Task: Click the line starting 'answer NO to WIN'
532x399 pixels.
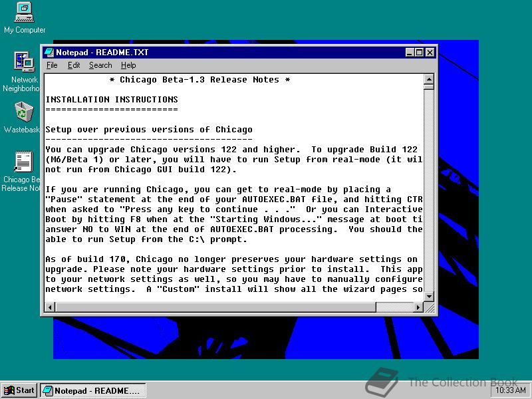Action: pos(234,229)
